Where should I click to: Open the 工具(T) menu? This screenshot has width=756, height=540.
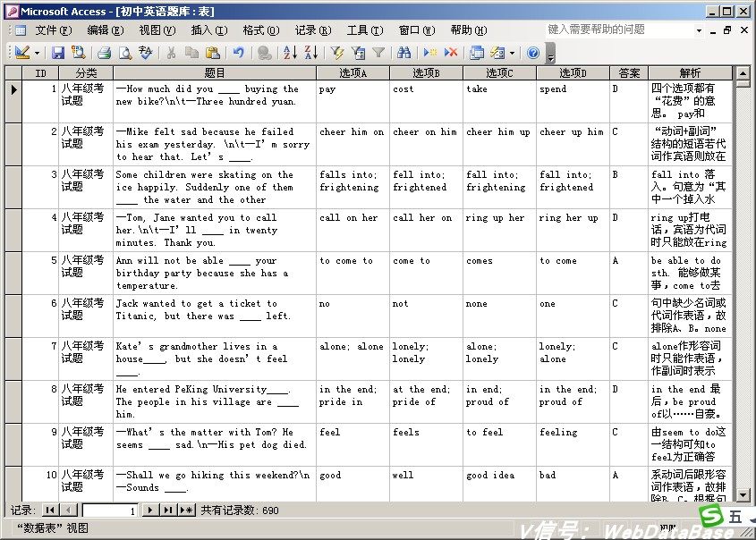point(365,30)
